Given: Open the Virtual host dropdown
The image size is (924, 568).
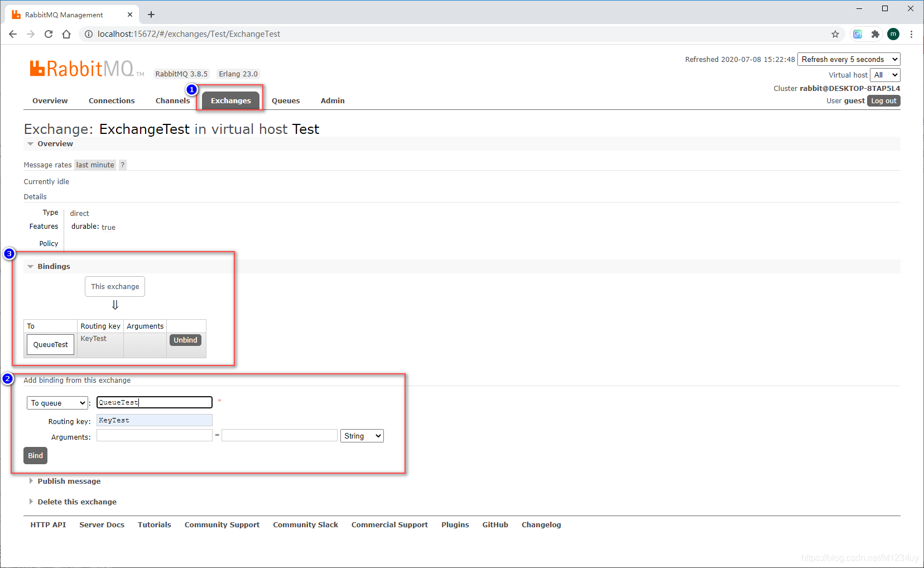Looking at the screenshot, I should coord(885,75).
